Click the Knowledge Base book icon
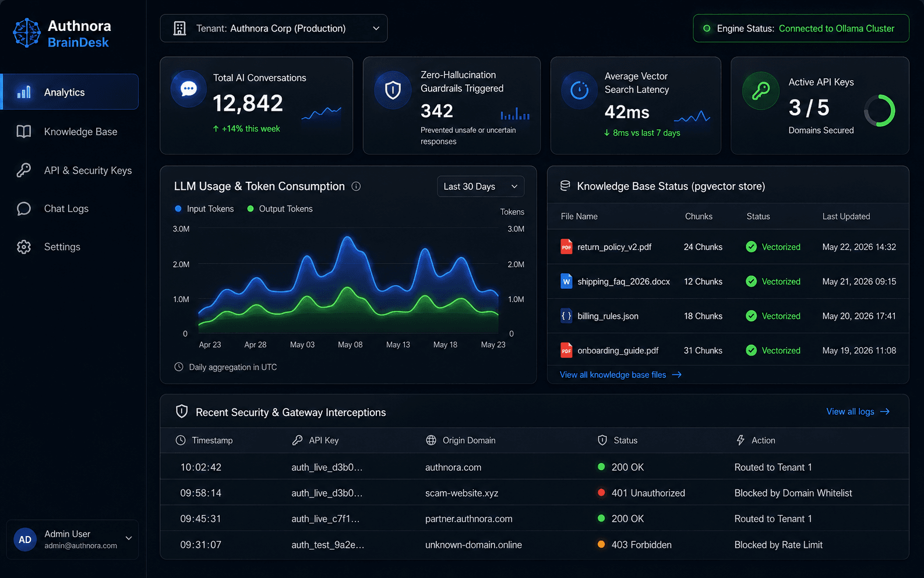 [x=24, y=132]
